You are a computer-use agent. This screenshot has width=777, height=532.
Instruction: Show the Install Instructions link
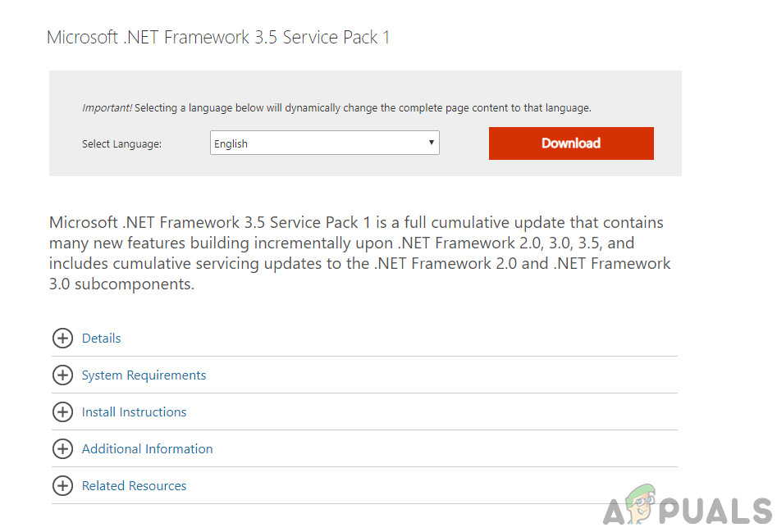point(134,412)
